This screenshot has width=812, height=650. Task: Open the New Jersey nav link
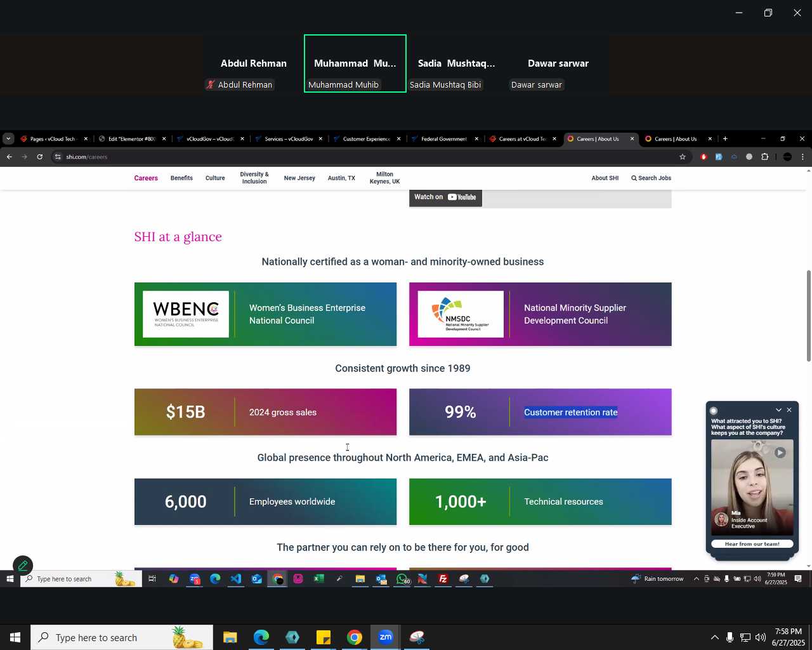tap(299, 178)
